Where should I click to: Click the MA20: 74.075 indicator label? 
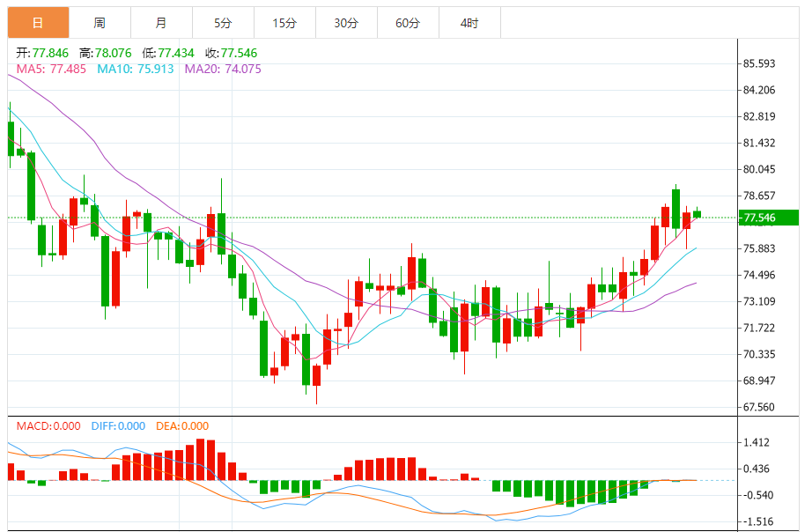223,69
